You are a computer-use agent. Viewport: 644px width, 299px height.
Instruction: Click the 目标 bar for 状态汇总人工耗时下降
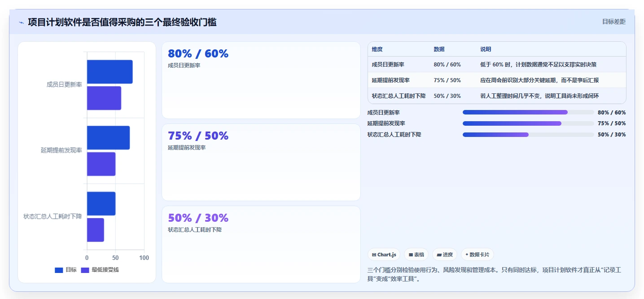click(101, 203)
